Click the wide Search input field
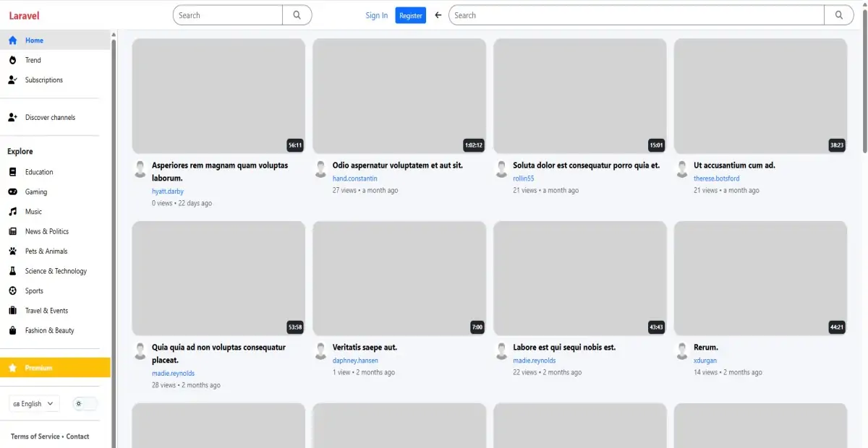 [x=637, y=15]
